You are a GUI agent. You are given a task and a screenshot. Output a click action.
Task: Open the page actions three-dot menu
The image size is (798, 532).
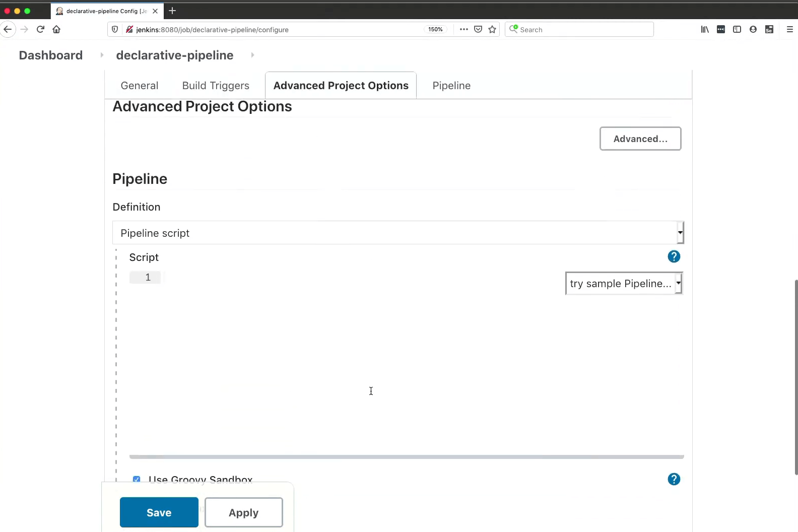[464, 29]
